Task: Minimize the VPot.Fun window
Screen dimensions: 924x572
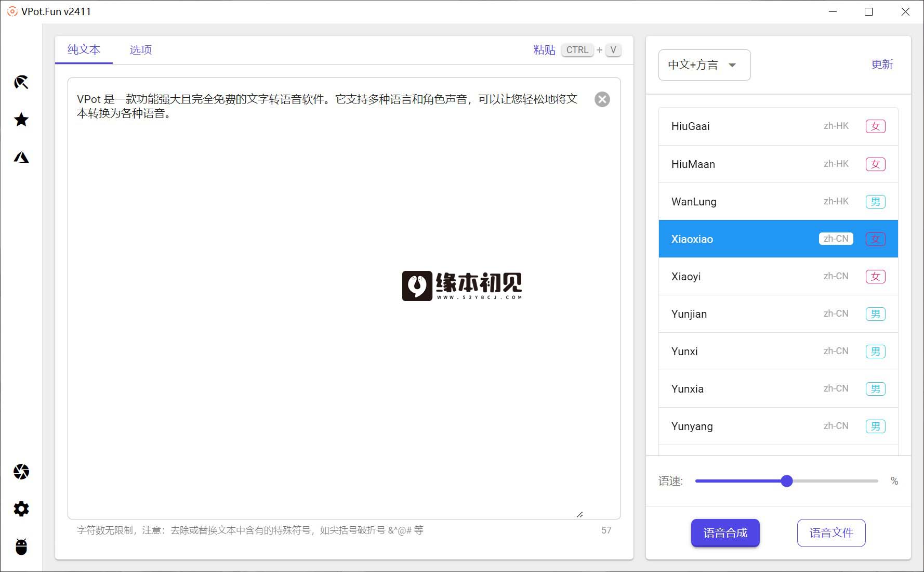Action: click(x=833, y=11)
